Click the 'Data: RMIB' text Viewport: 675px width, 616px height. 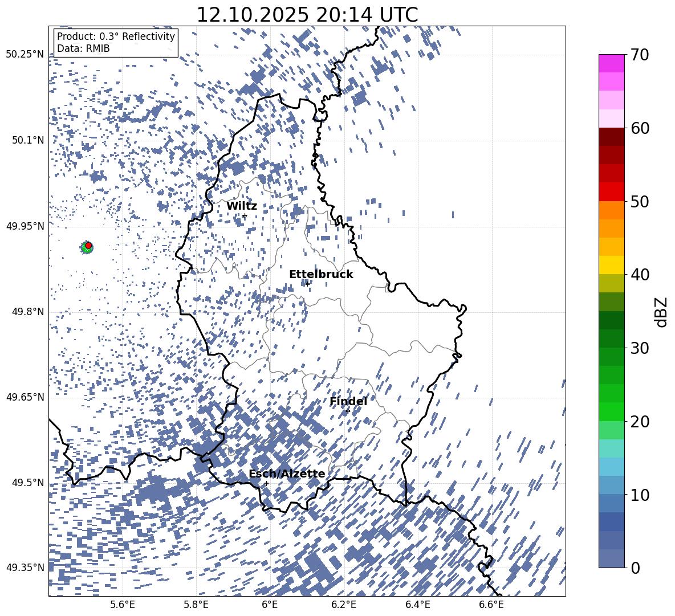(83, 48)
